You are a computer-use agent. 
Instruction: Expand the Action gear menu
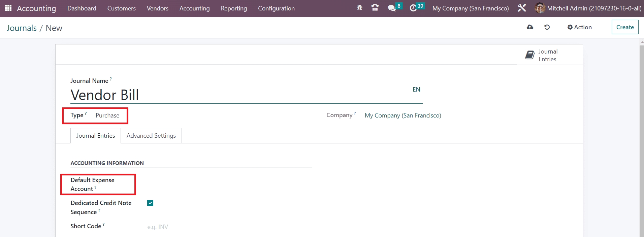(x=579, y=27)
